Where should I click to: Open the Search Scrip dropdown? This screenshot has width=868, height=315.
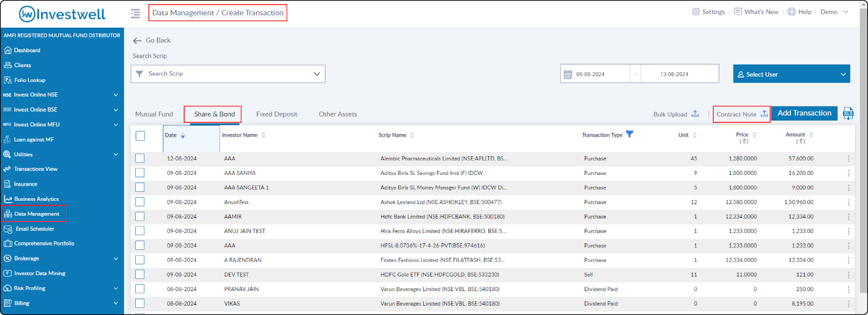(228, 74)
